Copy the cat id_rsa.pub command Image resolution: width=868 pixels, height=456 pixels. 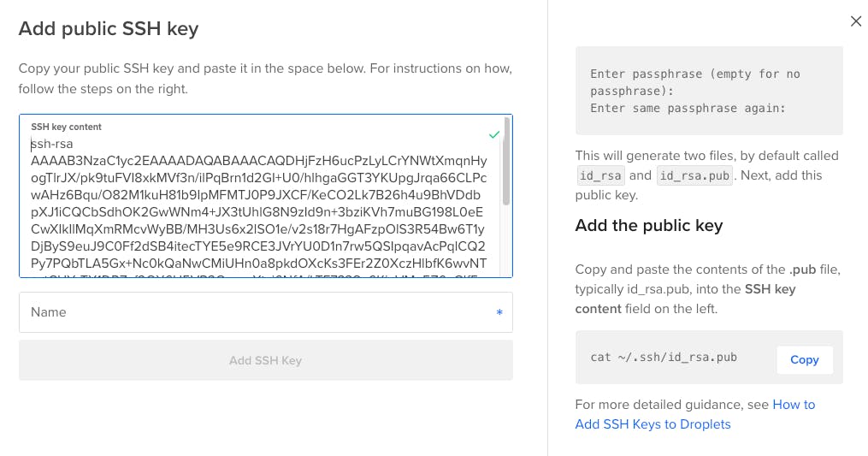pyautogui.click(x=804, y=360)
